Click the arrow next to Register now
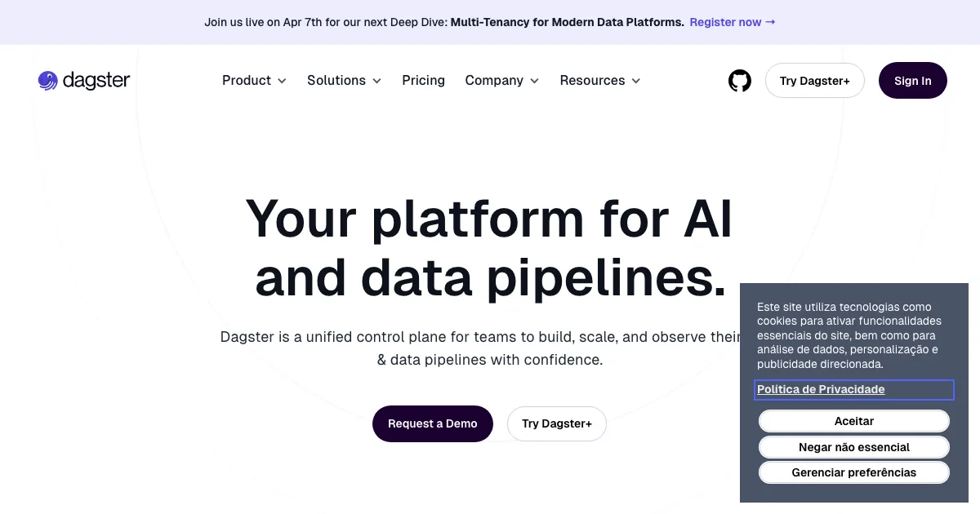 (770, 22)
